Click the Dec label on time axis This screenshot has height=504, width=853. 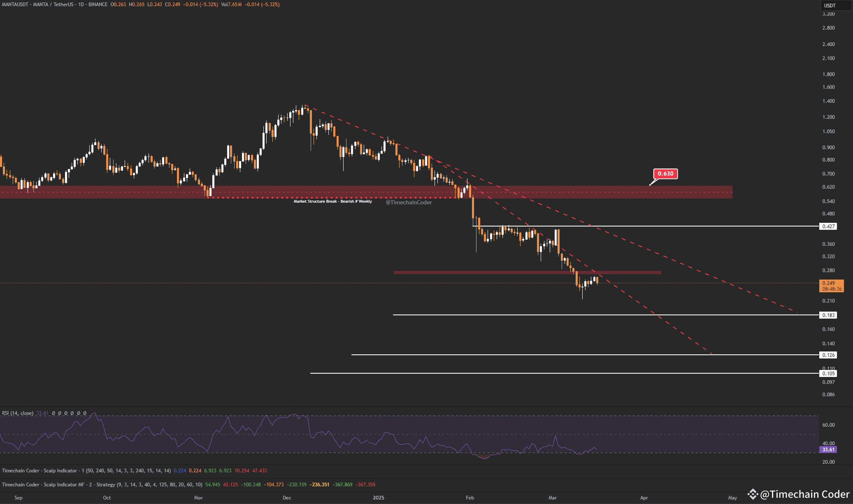(x=287, y=498)
